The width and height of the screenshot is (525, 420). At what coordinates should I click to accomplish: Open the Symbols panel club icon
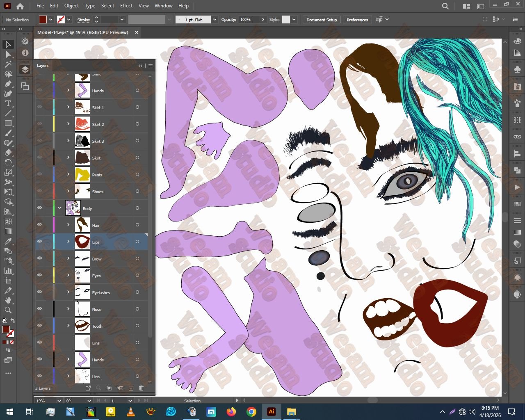(517, 69)
